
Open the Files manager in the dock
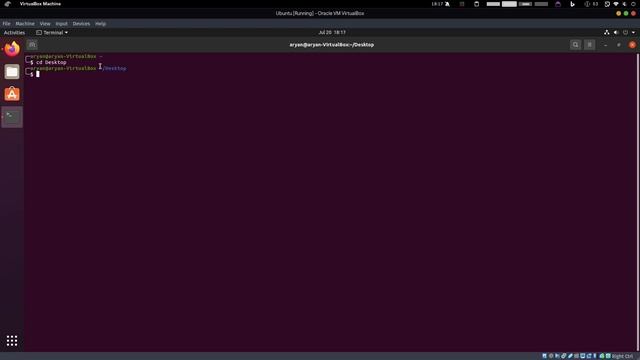click(x=12, y=72)
